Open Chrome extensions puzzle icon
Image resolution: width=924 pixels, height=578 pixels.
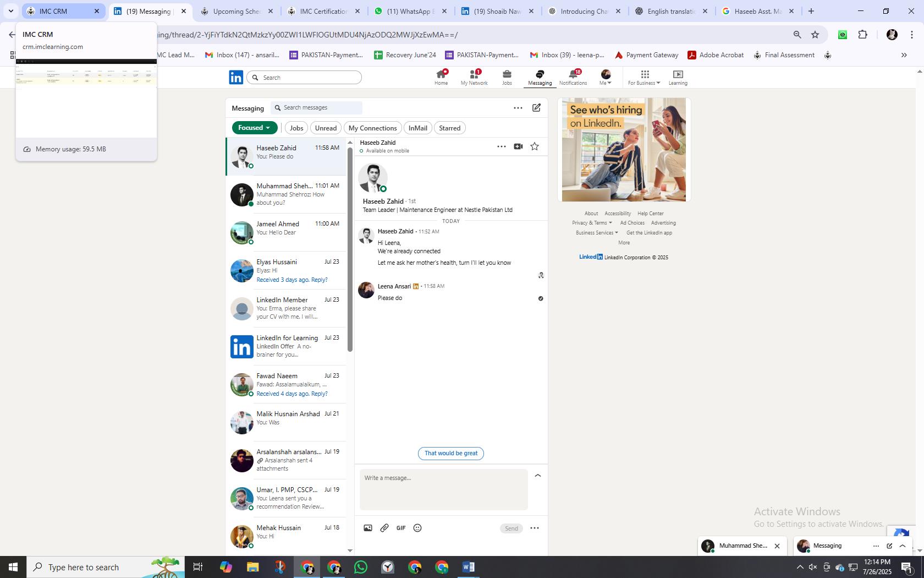[x=862, y=35]
